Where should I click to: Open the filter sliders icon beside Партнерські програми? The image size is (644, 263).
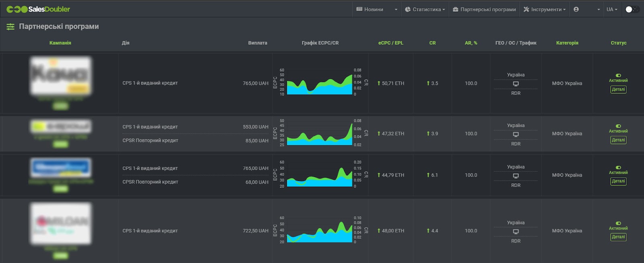10,27
